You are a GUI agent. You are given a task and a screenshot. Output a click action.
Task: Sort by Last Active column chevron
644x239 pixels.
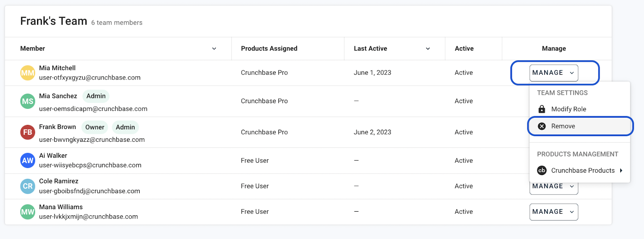(x=428, y=49)
